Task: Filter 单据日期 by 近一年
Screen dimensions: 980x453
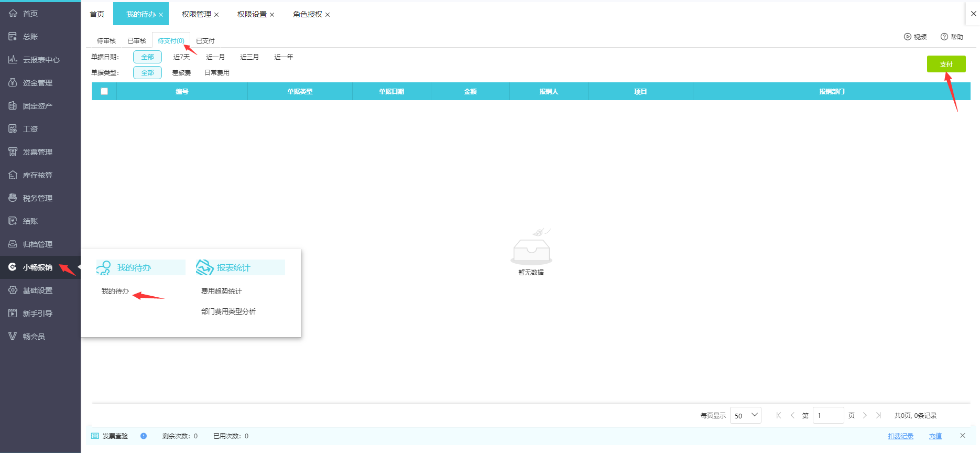Action: [x=284, y=57]
